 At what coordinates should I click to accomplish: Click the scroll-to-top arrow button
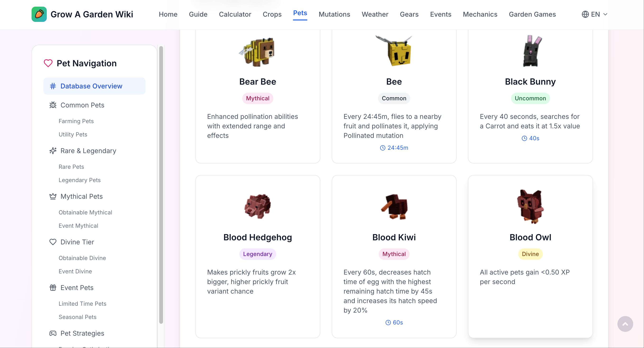pyautogui.click(x=625, y=324)
